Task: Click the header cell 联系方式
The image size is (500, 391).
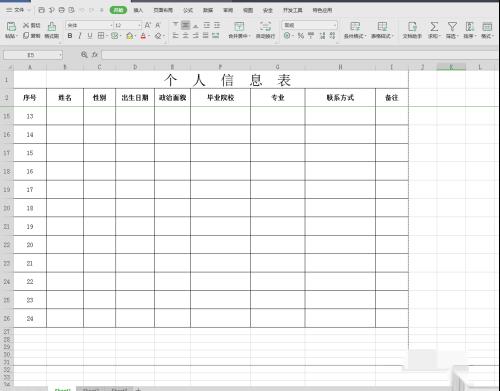Action: pyautogui.click(x=340, y=98)
